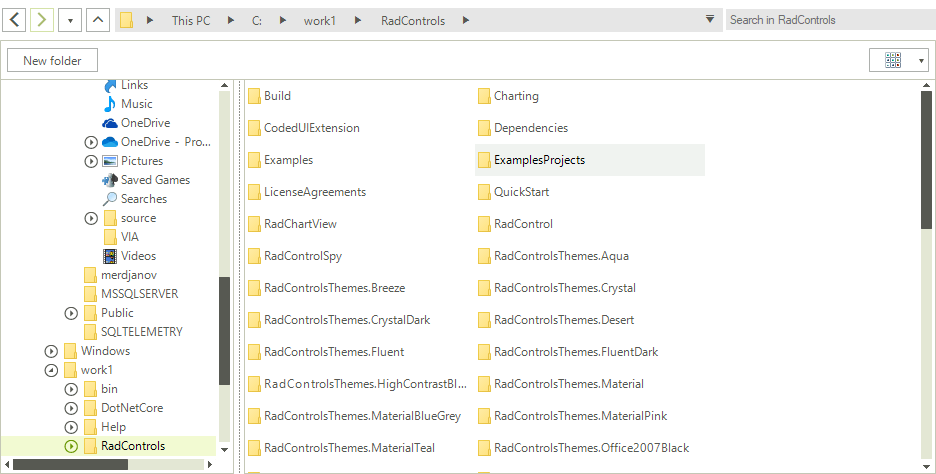Go back with the left arrow button
Viewport: 936px width, 474px height.
coord(14,20)
